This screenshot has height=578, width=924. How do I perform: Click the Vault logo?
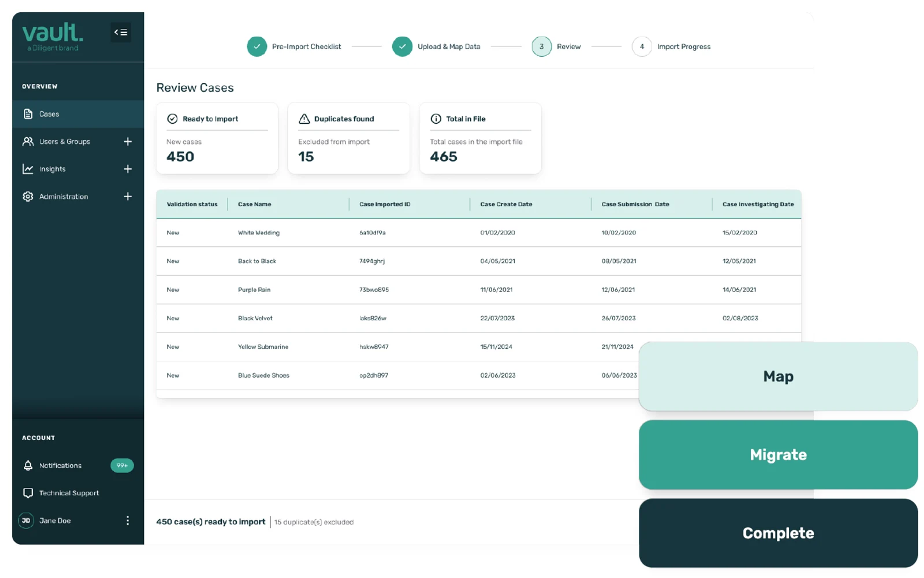coord(53,37)
